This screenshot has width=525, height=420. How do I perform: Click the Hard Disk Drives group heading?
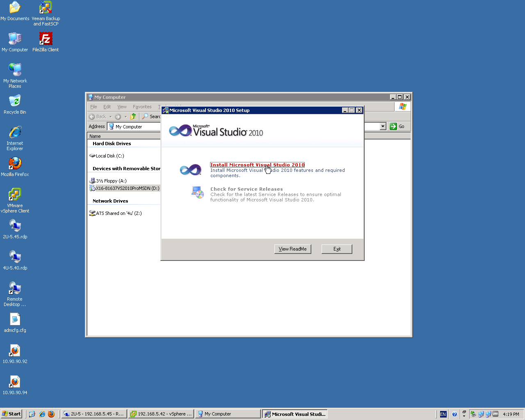[x=112, y=144]
